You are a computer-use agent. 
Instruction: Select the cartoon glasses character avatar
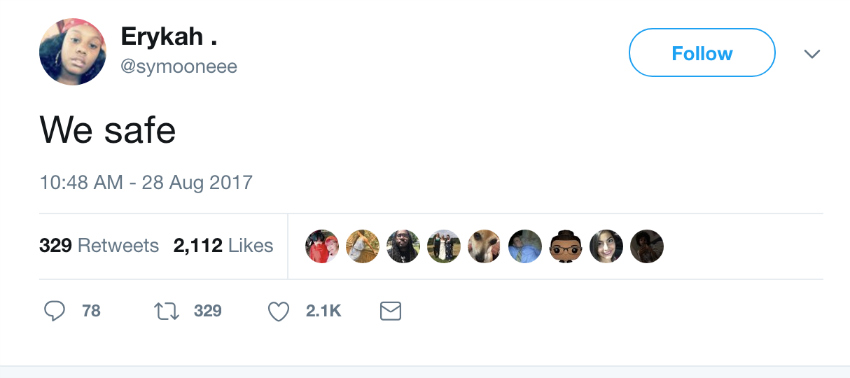point(565,246)
